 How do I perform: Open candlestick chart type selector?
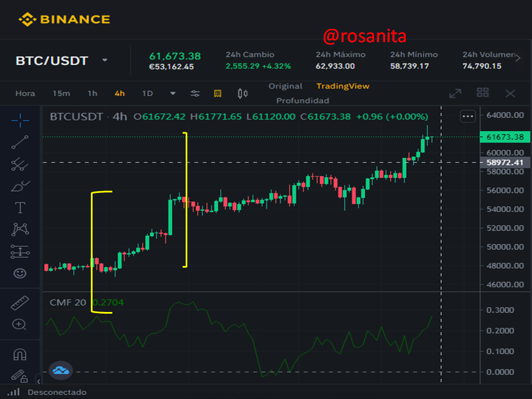pos(243,93)
